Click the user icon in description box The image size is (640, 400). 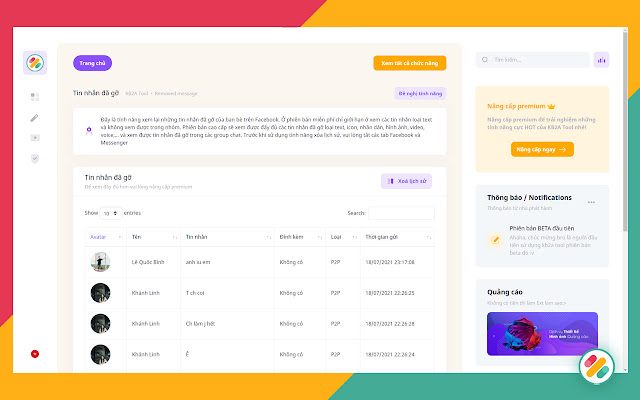89,131
